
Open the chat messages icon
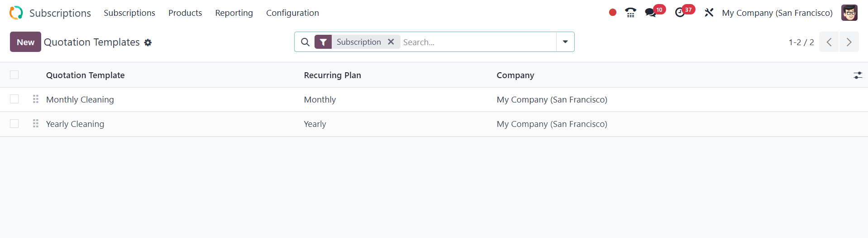[x=651, y=13]
